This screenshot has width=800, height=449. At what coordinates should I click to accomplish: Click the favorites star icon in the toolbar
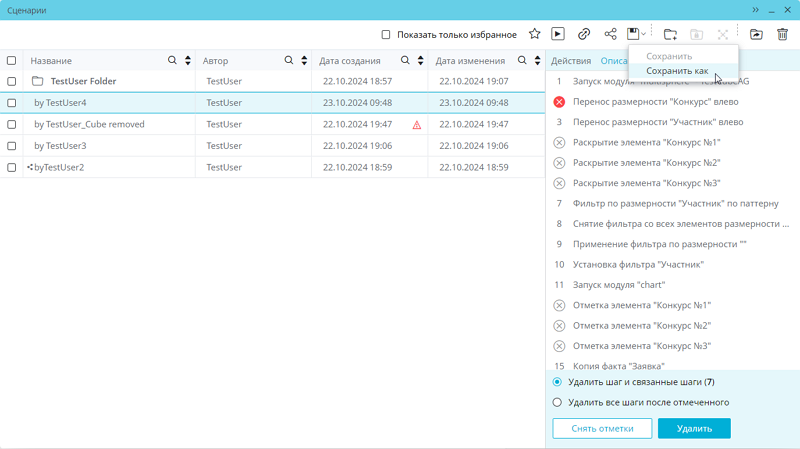(x=535, y=35)
